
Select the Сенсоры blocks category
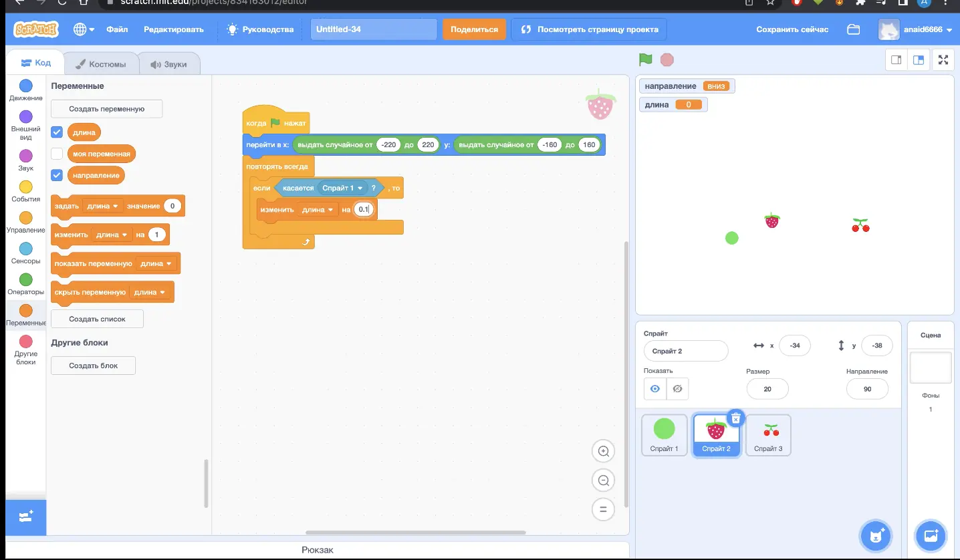pos(25,253)
